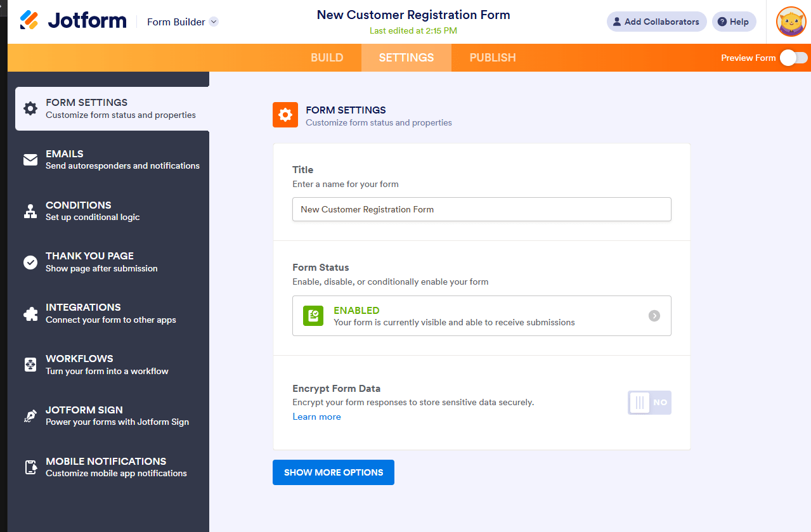Viewport: 811px width, 532px height.
Task: Switch to the BUILD tab
Action: [x=327, y=58]
